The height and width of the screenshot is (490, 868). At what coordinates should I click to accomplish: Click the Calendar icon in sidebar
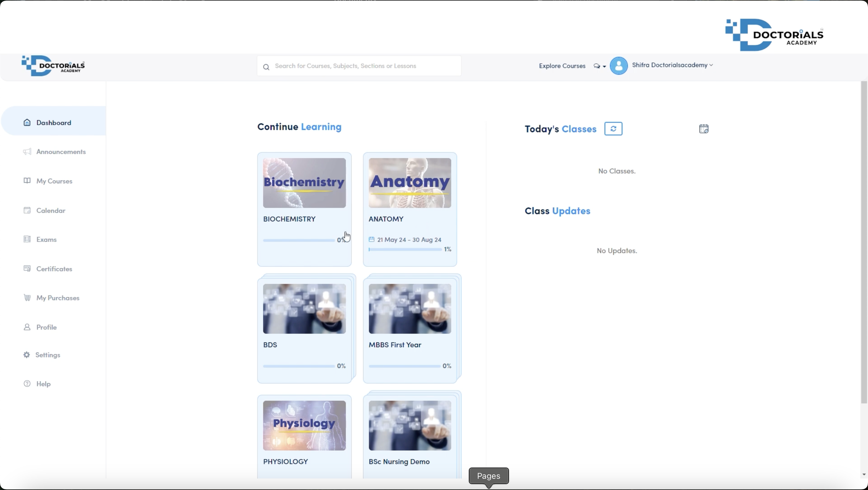tap(27, 210)
